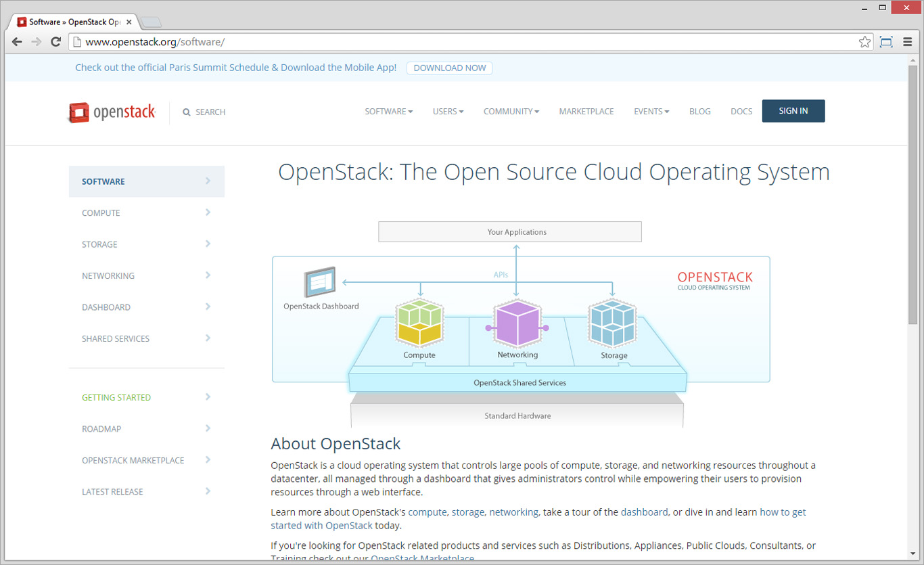Open MARKETPLACE from top navigation
The width and height of the screenshot is (924, 565).
(586, 112)
